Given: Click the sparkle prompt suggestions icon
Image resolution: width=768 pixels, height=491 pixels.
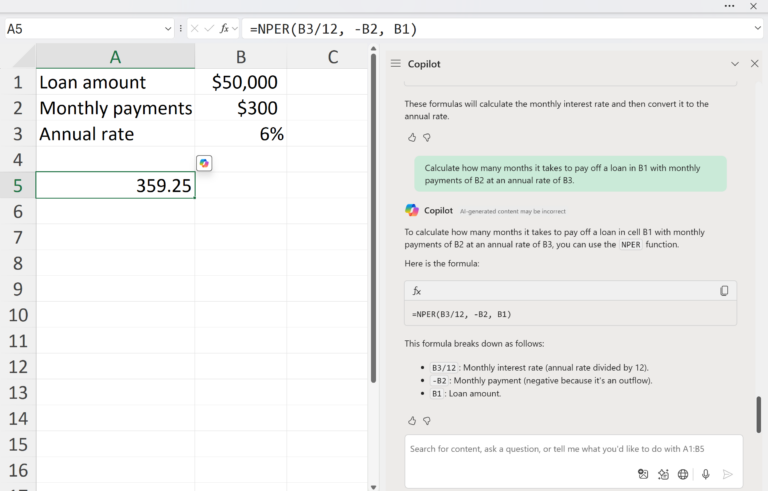Looking at the screenshot, I should (x=663, y=474).
